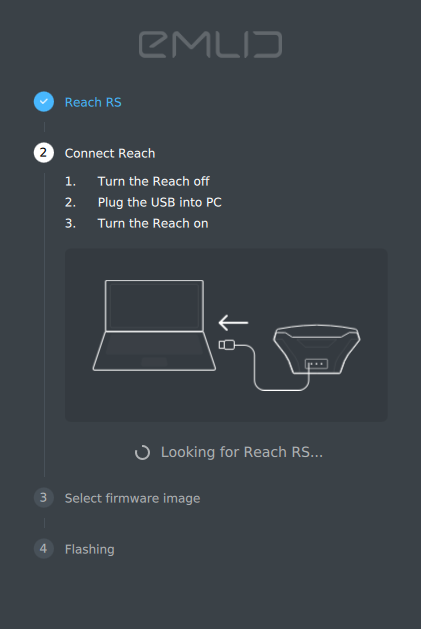Viewport: 421px width, 629px height.
Task: Click 'Turn the Reach off' instruction
Action: coord(153,181)
